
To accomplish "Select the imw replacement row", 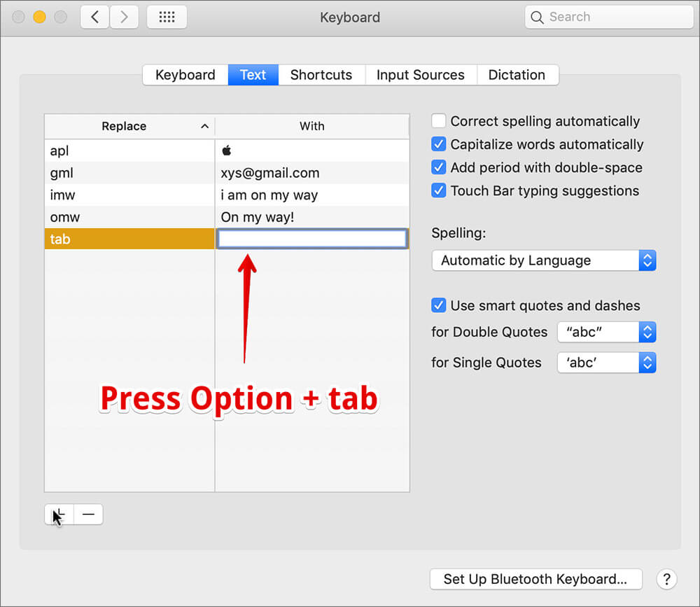I will (129, 195).
